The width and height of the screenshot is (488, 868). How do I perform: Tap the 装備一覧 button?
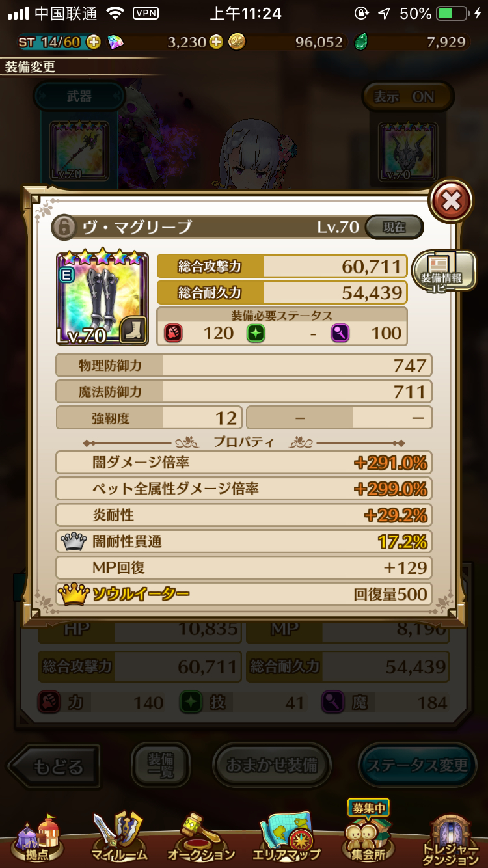coord(161,765)
